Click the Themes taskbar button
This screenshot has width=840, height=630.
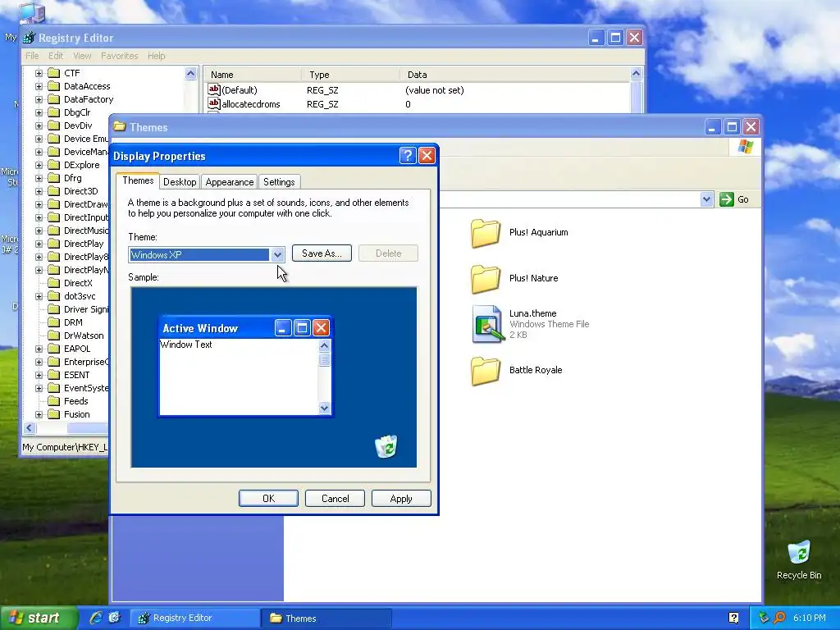tap(326, 618)
